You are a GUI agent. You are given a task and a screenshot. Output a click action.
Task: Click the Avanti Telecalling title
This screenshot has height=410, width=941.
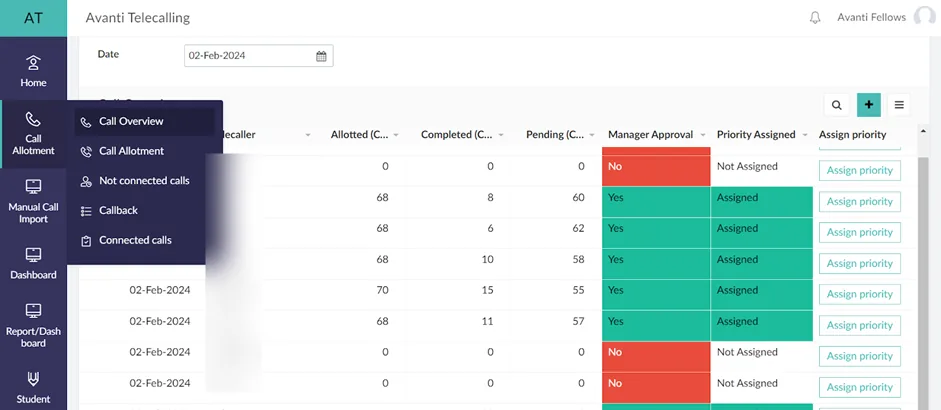137,18
